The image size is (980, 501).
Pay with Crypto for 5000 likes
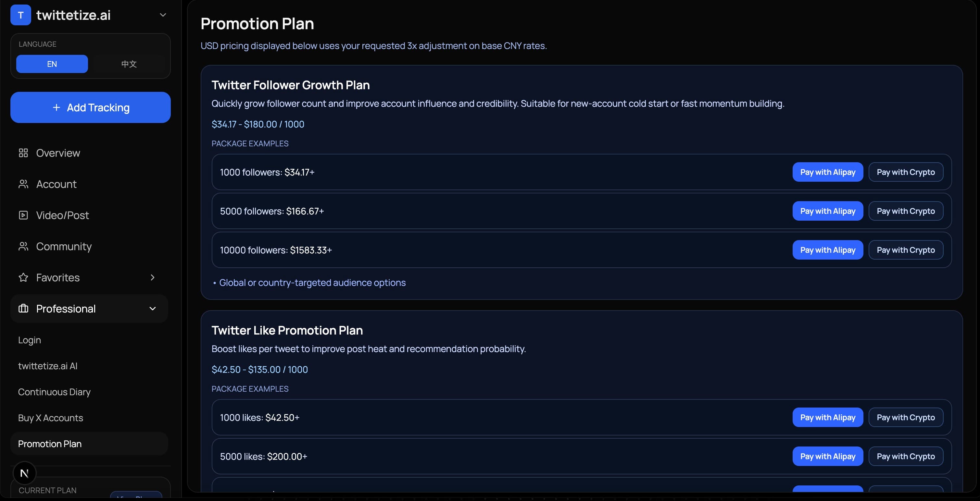[x=905, y=456]
